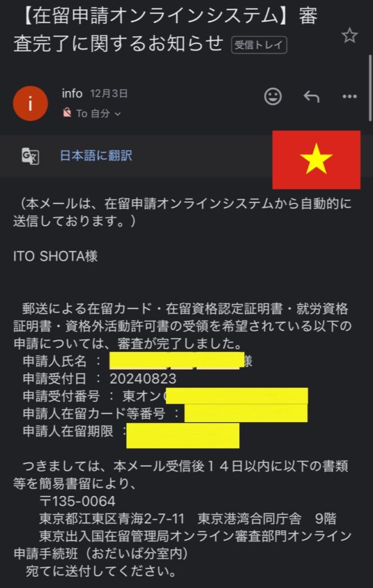
Task: Open the three-dot more options menu
Action: (349, 96)
